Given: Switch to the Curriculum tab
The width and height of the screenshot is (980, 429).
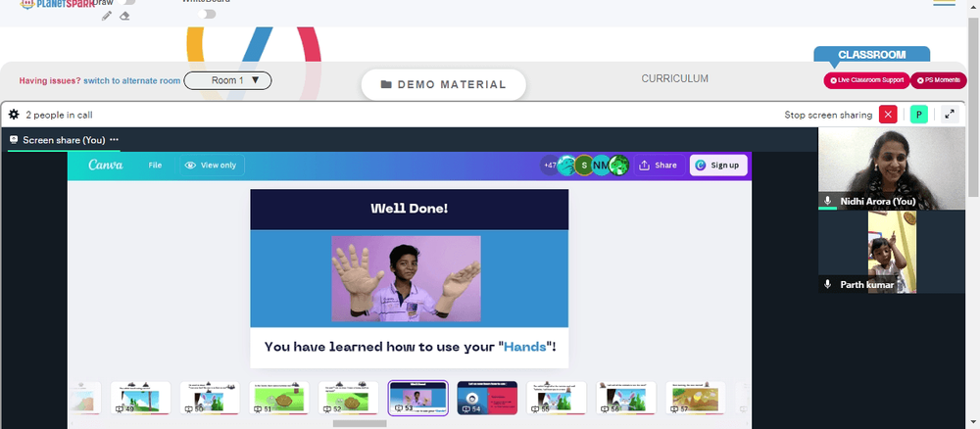Looking at the screenshot, I should [x=674, y=78].
